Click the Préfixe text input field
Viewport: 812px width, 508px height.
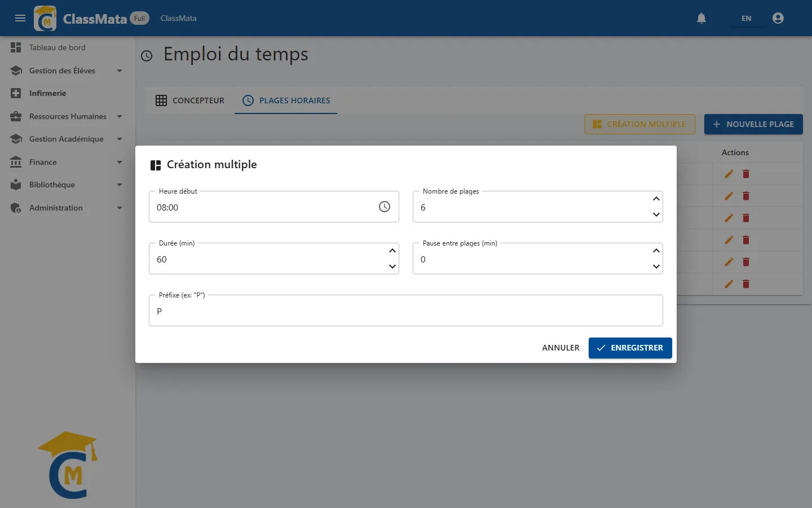tap(406, 310)
